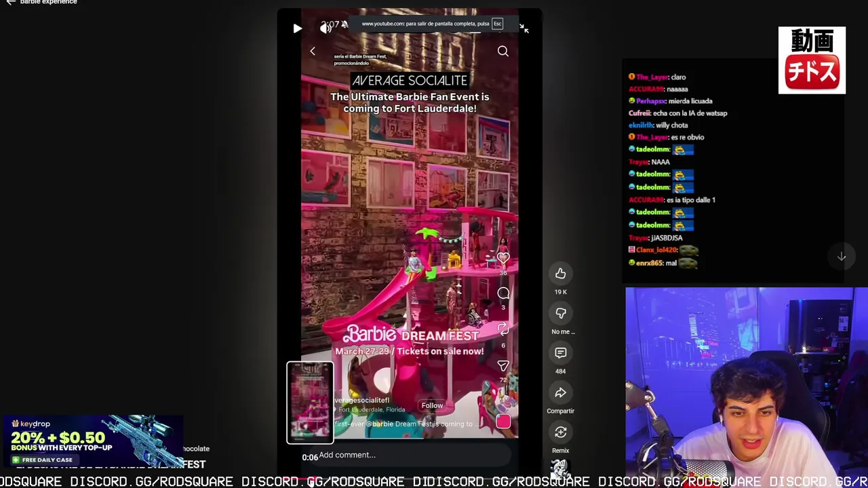Image resolution: width=868 pixels, height=488 pixels.
Task: Click the TikTok repost arrows icon
Action: tap(503, 329)
